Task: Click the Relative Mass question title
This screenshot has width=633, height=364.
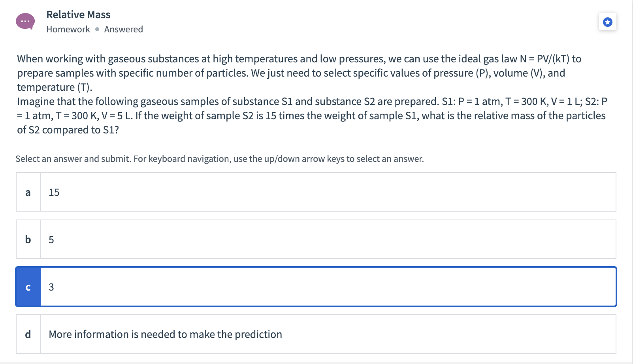Action: pyautogui.click(x=78, y=14)
